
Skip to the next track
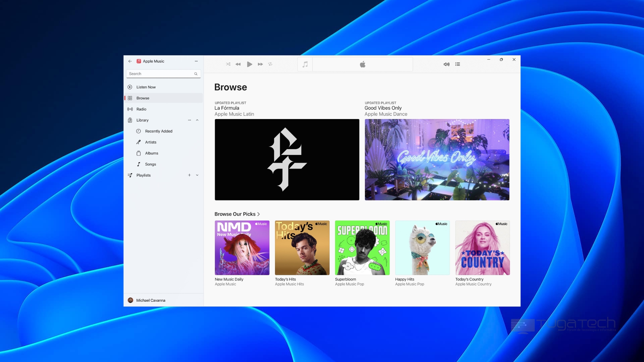click(260, 64)
